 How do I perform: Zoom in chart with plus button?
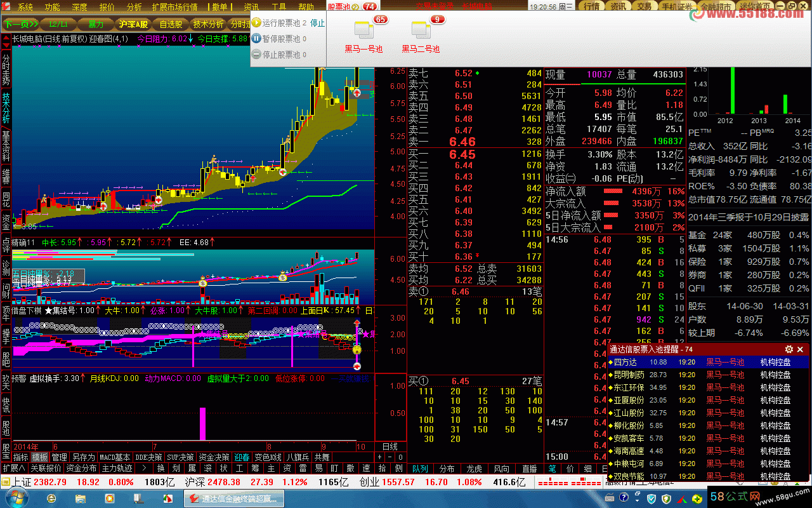(x=380, y=457)
